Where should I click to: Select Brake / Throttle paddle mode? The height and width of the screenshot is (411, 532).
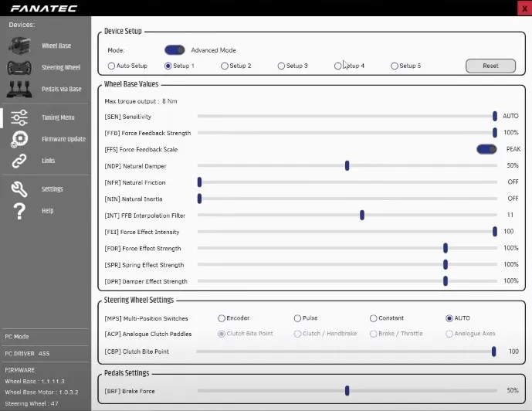[373, 334]
